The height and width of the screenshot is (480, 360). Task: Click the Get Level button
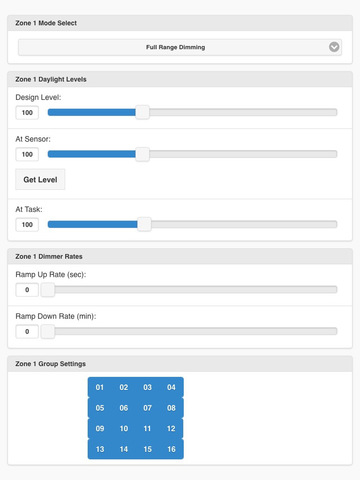coord(40,180)
